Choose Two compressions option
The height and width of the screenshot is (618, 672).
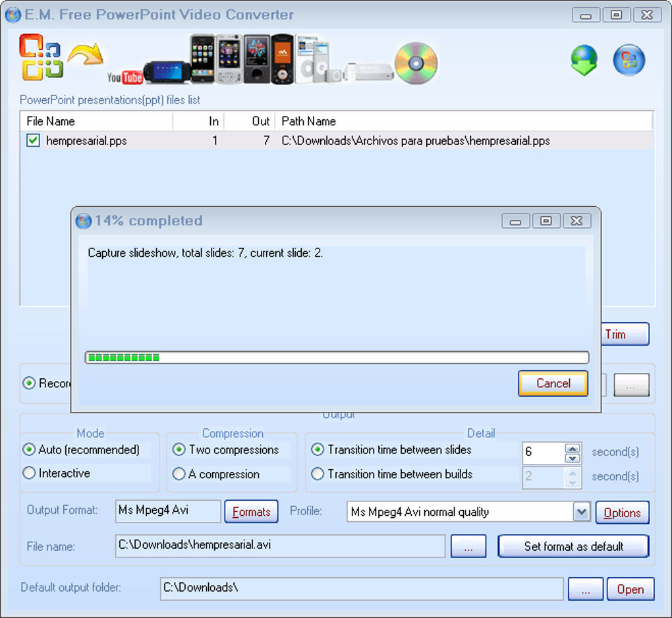tap(179, 449)
